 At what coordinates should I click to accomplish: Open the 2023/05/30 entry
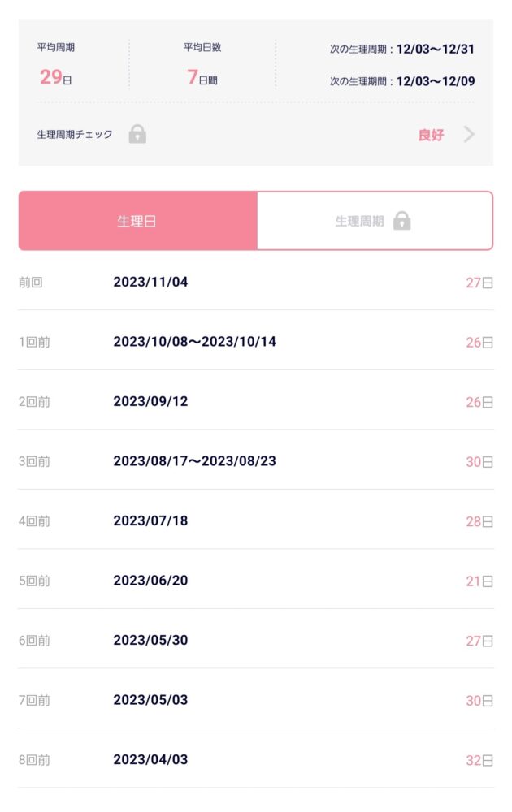pos(256,640)
